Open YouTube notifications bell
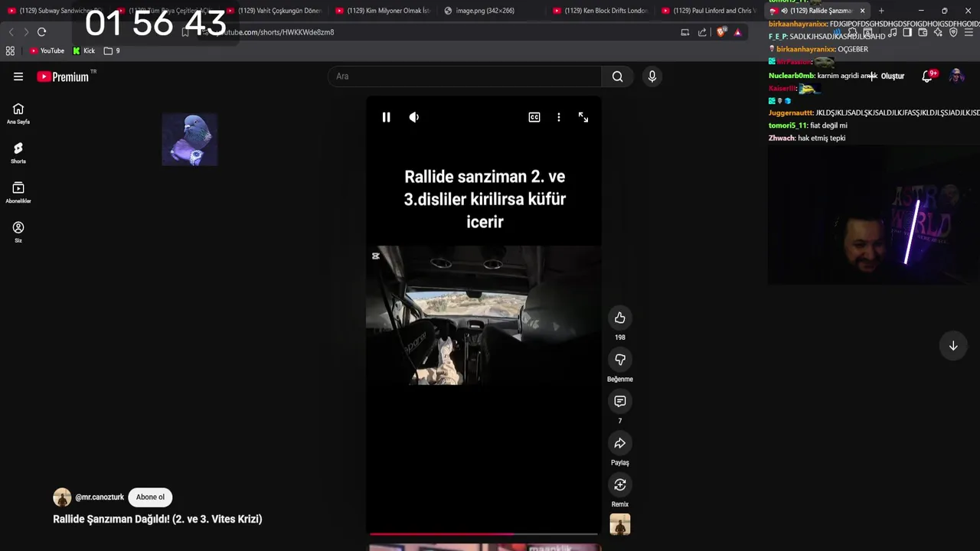 click(928, 76)
